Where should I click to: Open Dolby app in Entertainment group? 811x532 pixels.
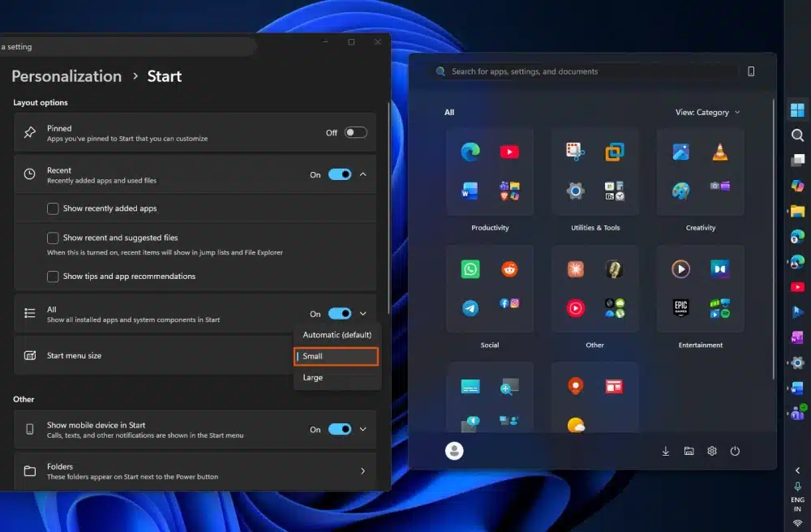coord(720,269)
